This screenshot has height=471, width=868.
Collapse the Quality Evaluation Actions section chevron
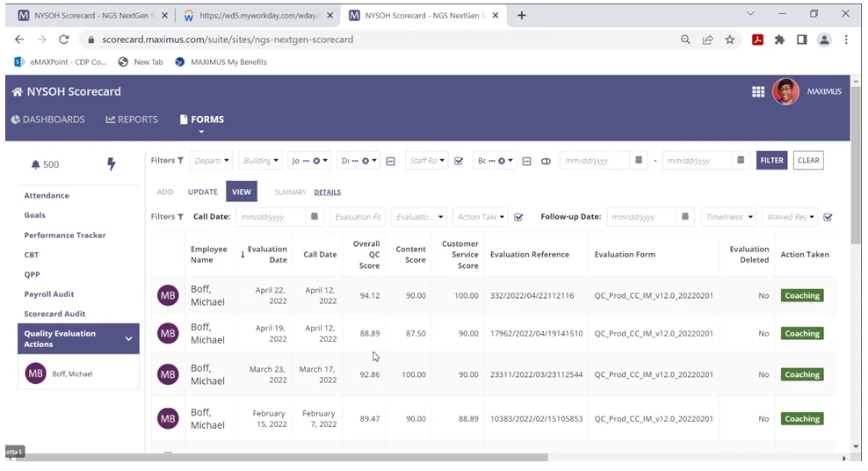pyautogui.click(x=128, y=338)
